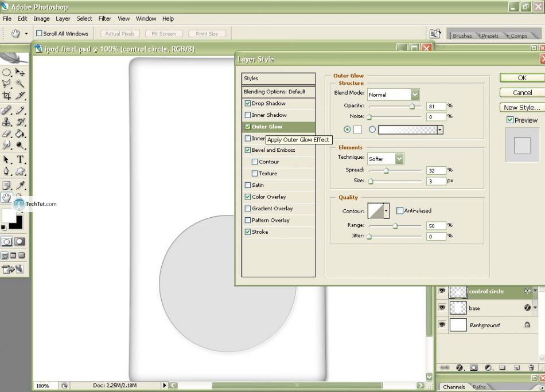Image resolution: width=545 pixels, height=392 pixels.
Task: Open the File menu
Action: tap(7, 18)
